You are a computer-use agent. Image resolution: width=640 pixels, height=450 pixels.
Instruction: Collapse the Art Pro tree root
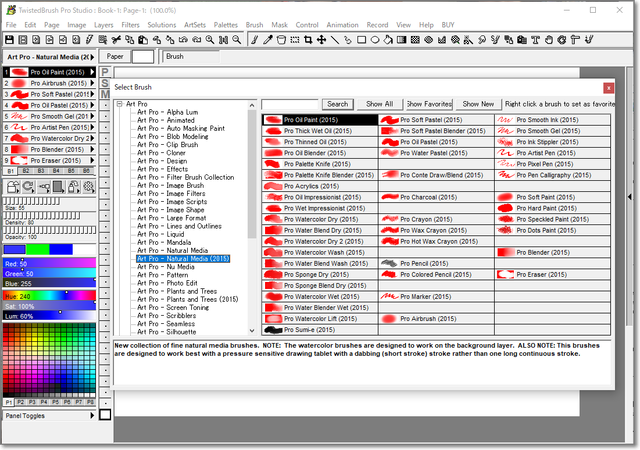pos(118,104)
